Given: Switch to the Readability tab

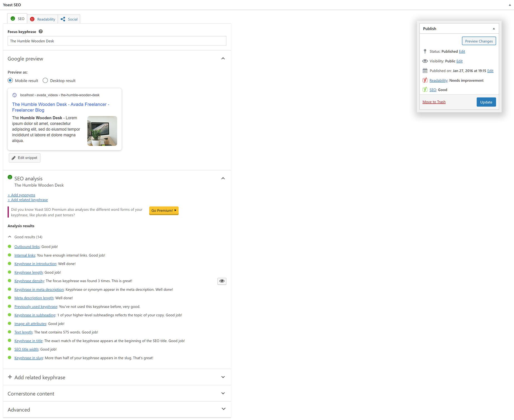Looking at the screenshot, I should coord(43,19).
